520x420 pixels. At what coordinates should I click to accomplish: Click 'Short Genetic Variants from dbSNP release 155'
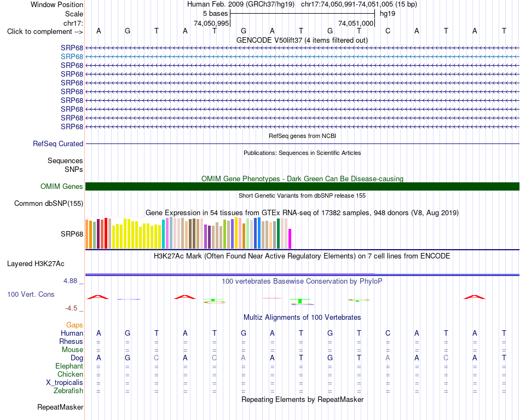coord(302,195)
